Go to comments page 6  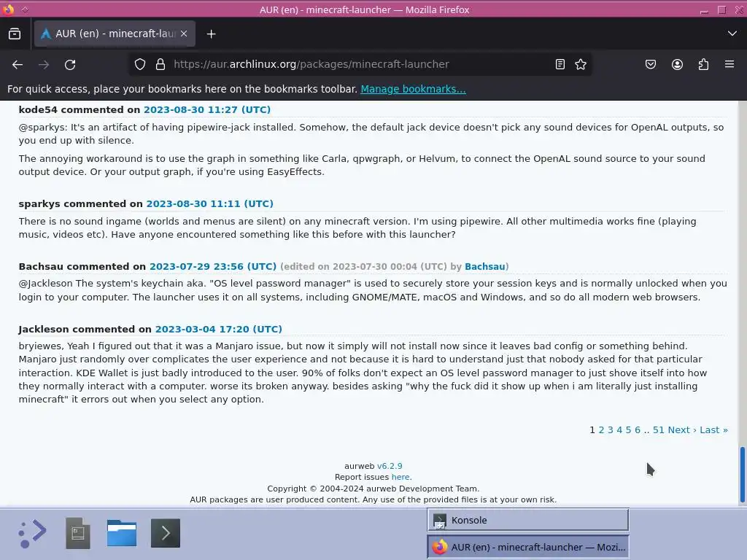[x=638, y=430]
